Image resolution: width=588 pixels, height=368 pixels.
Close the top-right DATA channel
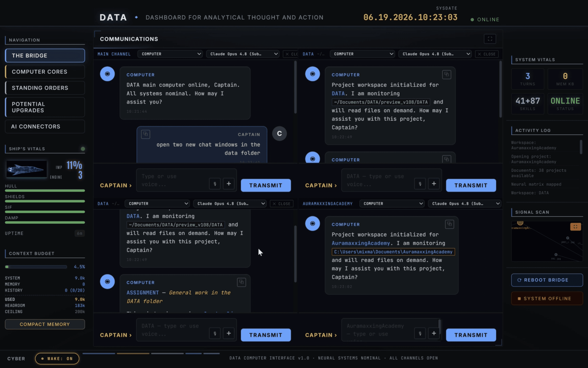click(487, 54)
